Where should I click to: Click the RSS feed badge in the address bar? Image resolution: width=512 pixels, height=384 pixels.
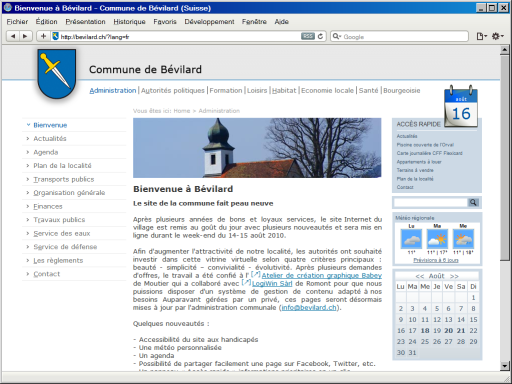pos(308,36)
